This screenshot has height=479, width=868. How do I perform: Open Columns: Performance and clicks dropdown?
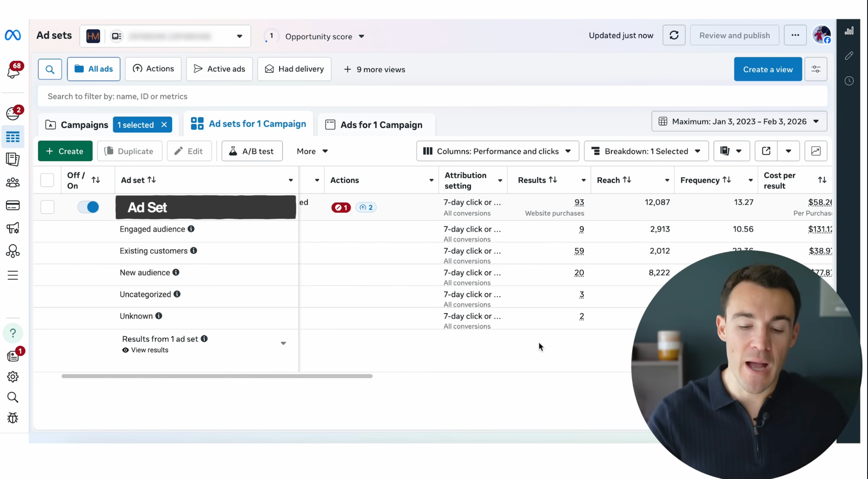click(x=497, y=151)
